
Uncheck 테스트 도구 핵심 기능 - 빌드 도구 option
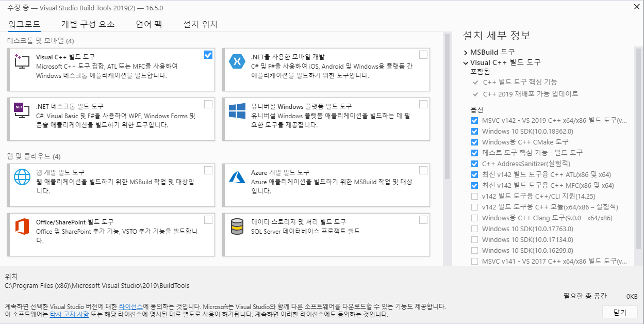pyautogui.click(x=474, y=153)
